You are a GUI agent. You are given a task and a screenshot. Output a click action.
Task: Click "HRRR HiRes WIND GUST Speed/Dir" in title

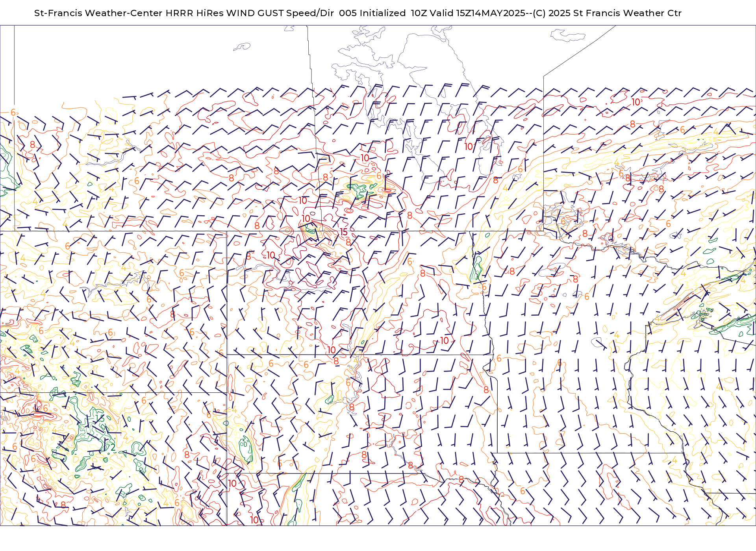pyautogui.click(x=250, y=13)
